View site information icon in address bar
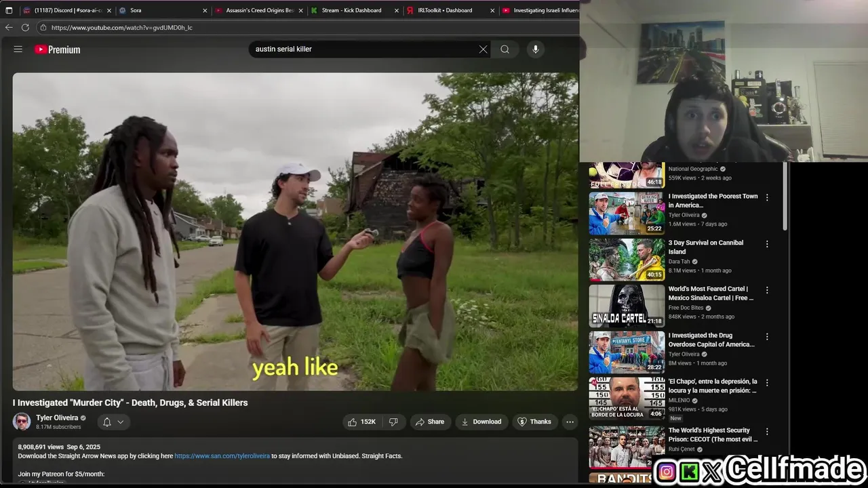868x488 pixels. [x=43, y=28]
